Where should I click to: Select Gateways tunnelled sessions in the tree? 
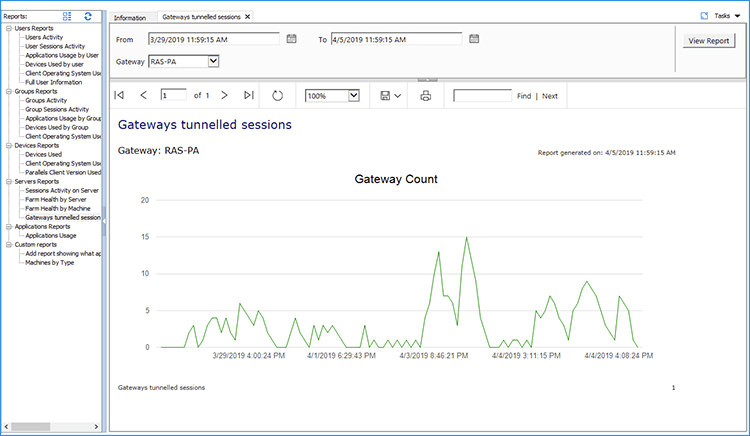pyautogui.click(x=63, y=218)
